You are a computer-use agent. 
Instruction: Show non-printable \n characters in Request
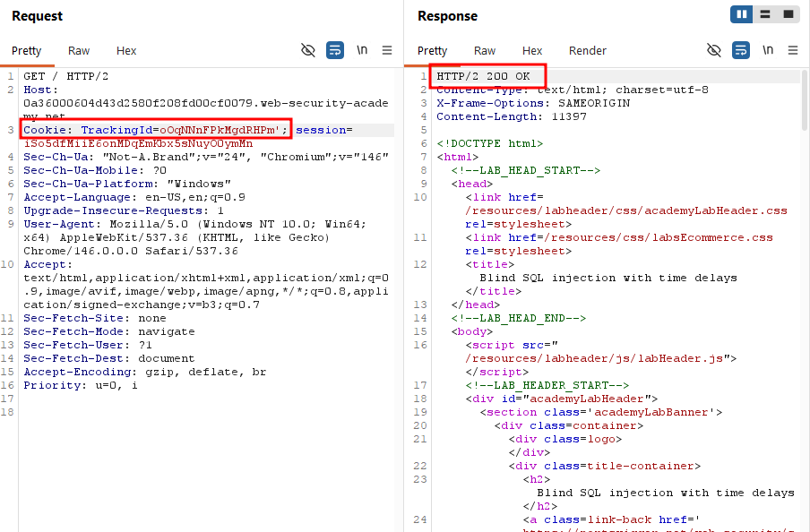[362, 50]
